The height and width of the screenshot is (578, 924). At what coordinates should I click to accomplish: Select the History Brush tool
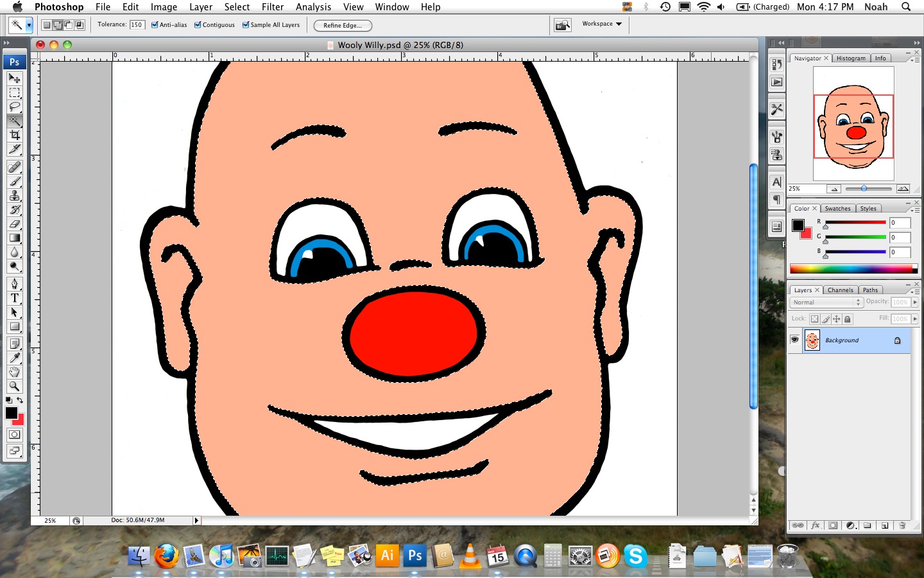click(14, 210)
